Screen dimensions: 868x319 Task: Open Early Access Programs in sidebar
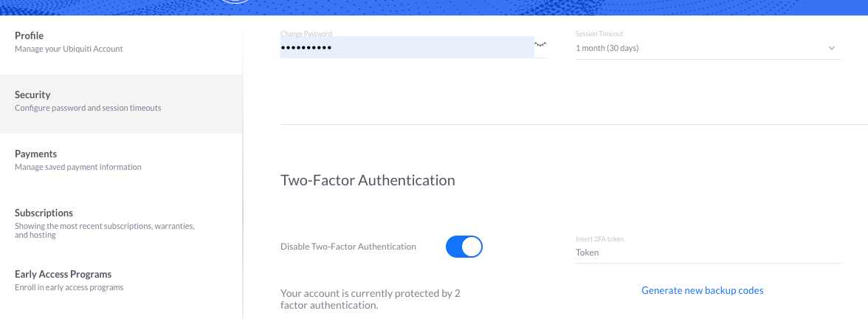[x=121, y=281]
